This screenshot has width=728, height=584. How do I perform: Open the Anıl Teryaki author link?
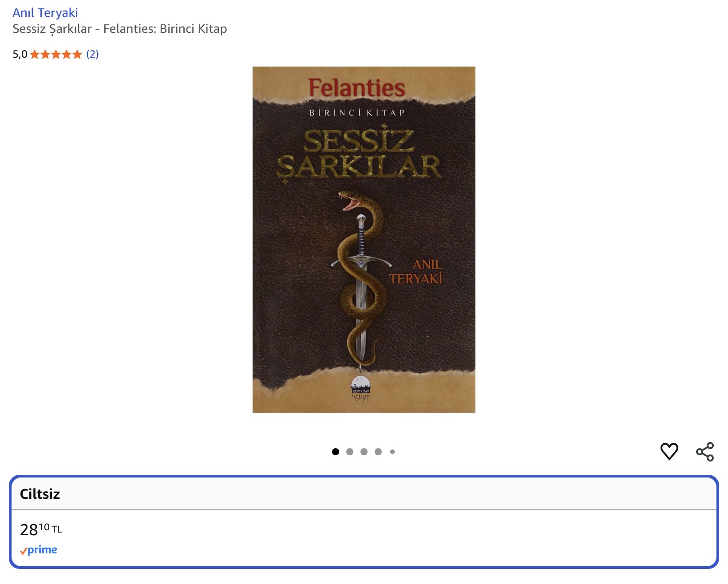45,13
